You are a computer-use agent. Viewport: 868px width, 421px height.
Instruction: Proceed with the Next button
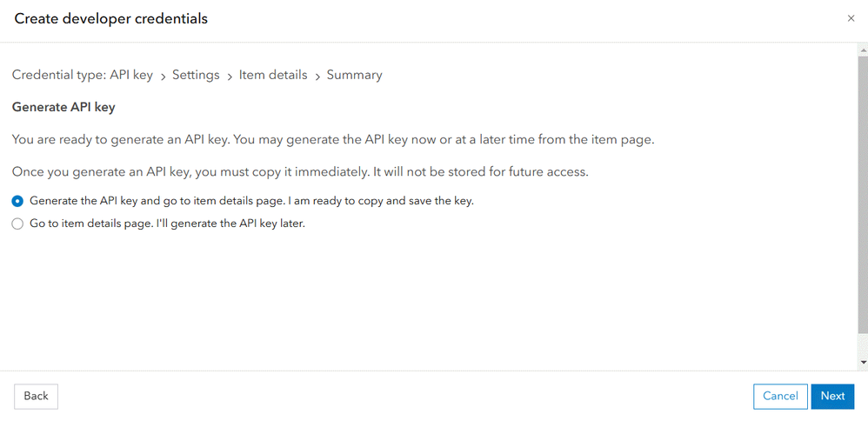832,396
